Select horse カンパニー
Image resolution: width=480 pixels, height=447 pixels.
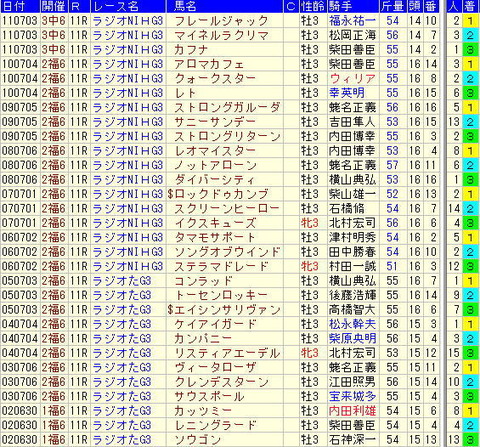click(x=203, y=339)
